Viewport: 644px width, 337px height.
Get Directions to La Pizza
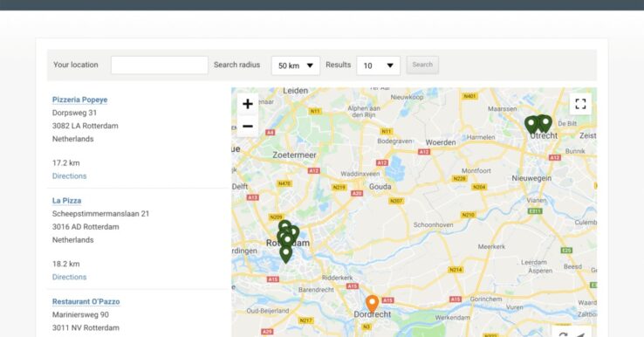(70, 277)
